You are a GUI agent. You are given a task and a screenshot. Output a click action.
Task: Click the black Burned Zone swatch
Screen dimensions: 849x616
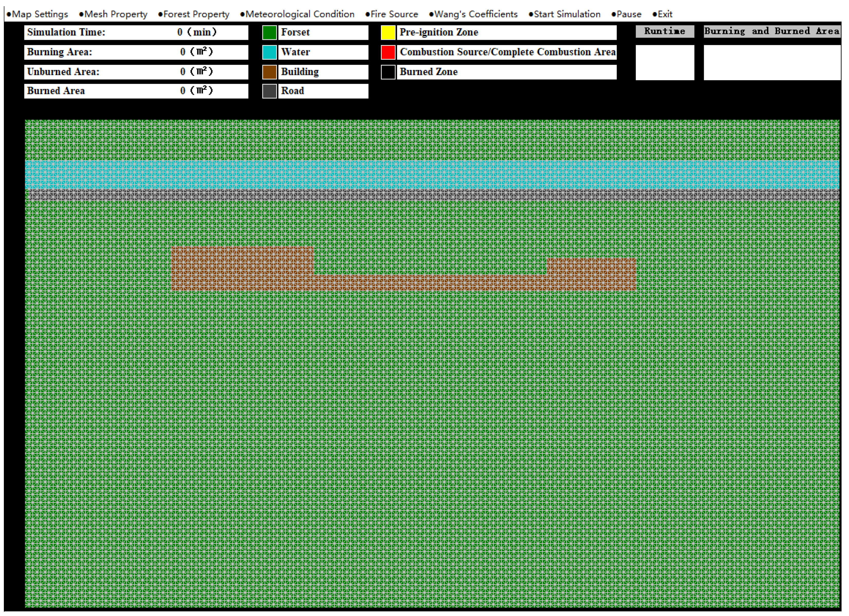388,72
